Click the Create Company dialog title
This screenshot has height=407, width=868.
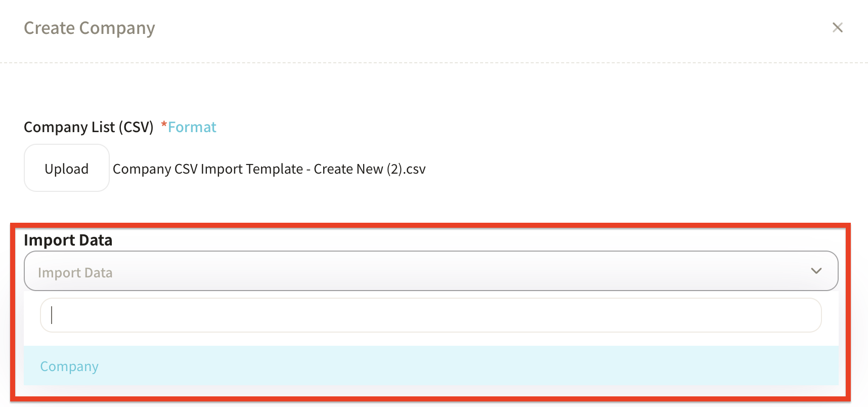pos(90,28)
